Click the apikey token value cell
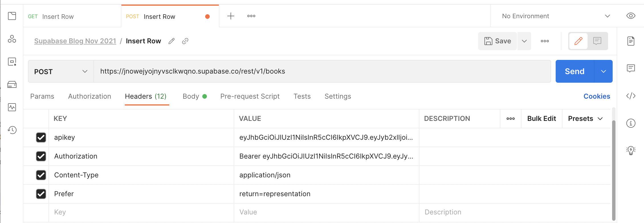 pos(327,137)
